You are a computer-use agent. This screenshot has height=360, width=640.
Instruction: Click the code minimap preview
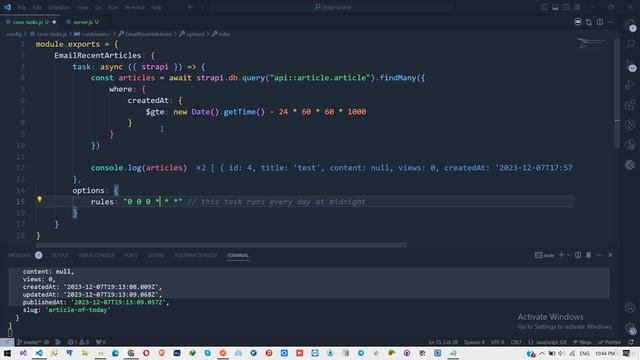(591, 42)
